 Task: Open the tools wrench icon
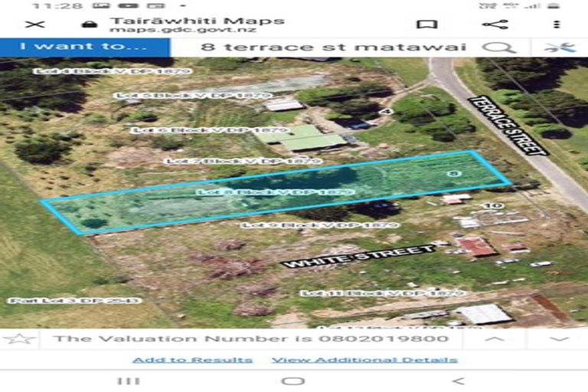pyautogui.click(x=560, y=47)
